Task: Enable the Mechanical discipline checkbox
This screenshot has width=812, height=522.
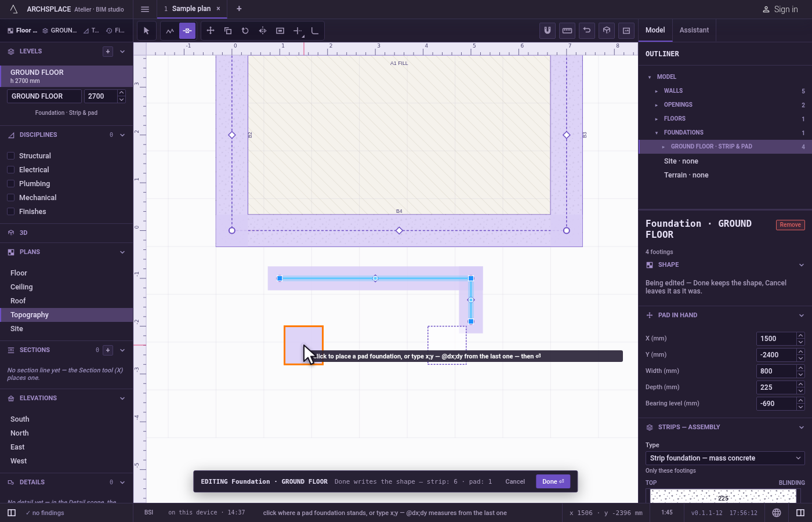Action: (x=10, y=198)
